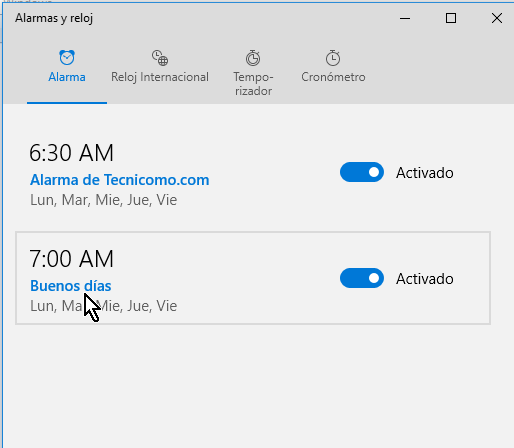Image resolution: width=514 pixels, height=448 pixels.
Task: Close the Alarmas y reloj window
Action: coord(497,18)
